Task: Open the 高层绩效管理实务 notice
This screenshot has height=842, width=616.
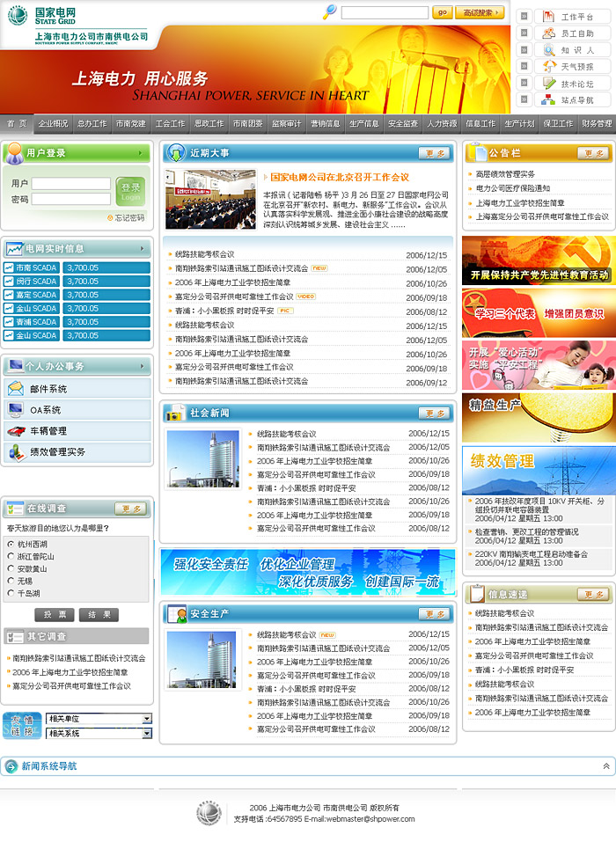Action: (505, 174)
